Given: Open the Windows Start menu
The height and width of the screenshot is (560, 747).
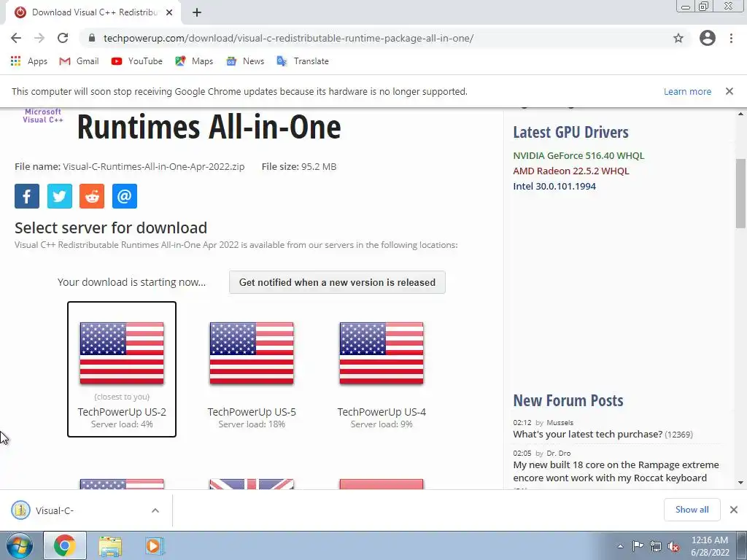Looking at the screenshot, I should point(20,545).
